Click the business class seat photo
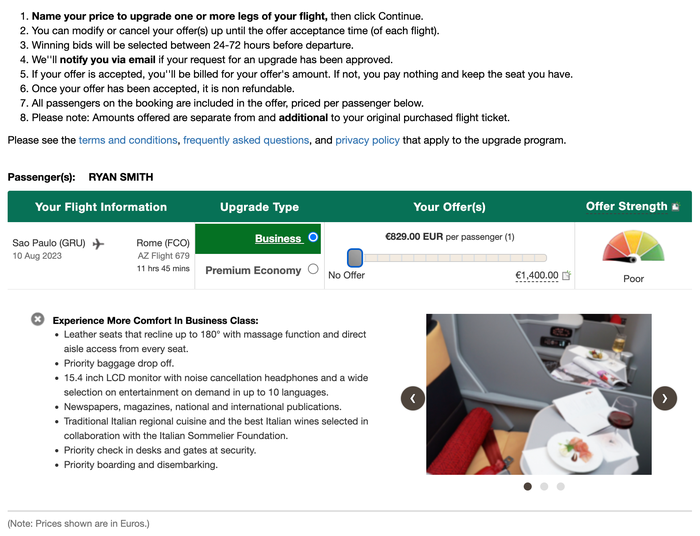This screenshot has height=536, width=700. (538, 394)
